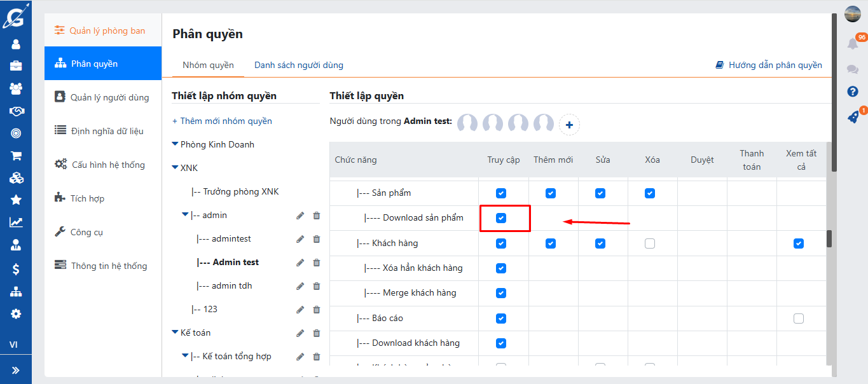Click the permissions table vertical scrollbar

829,238
